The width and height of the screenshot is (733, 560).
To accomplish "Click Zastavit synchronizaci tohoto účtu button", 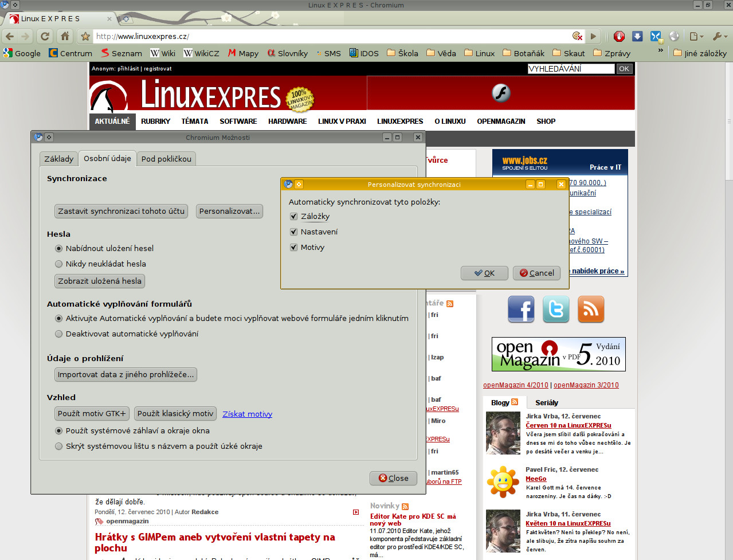I will pos(121,211).
